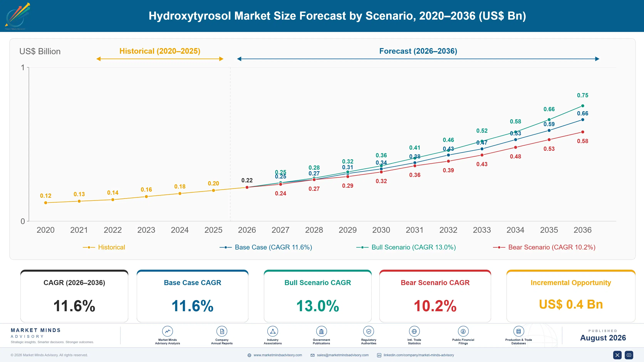The image size is (644, 362).
Task: Toggle Bull Scenario (CAGR 13.0%) legend entry
Action: coord(406,247)
